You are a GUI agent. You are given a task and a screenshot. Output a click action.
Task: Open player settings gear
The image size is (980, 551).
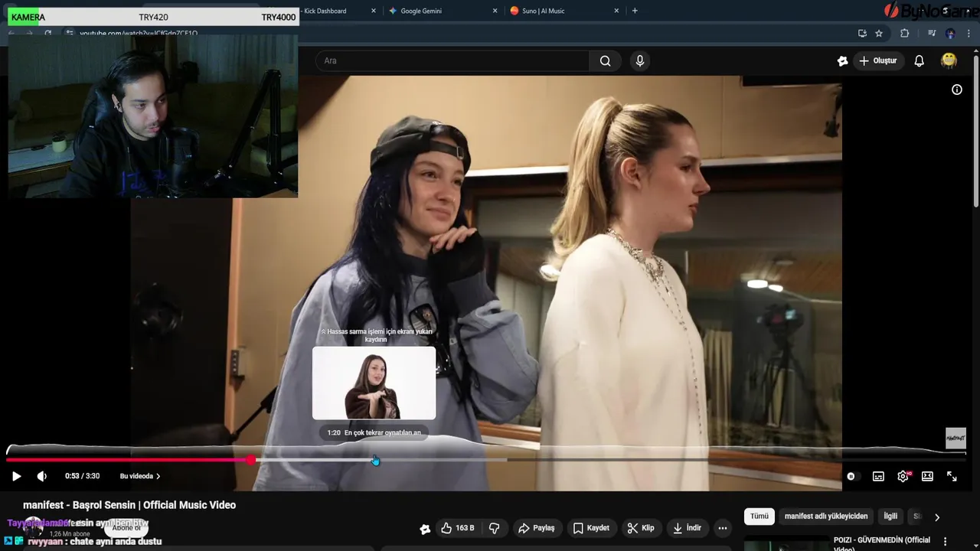click(903, 476)
